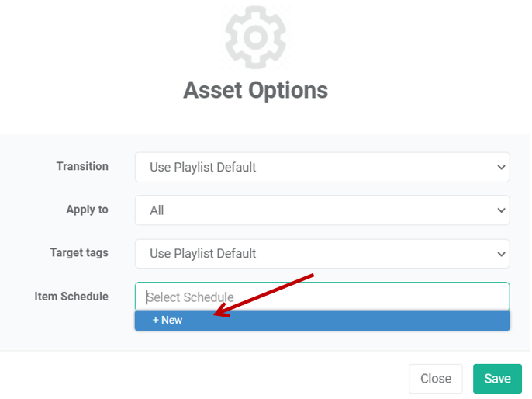Open the Transition dropdown

[323, 167]
